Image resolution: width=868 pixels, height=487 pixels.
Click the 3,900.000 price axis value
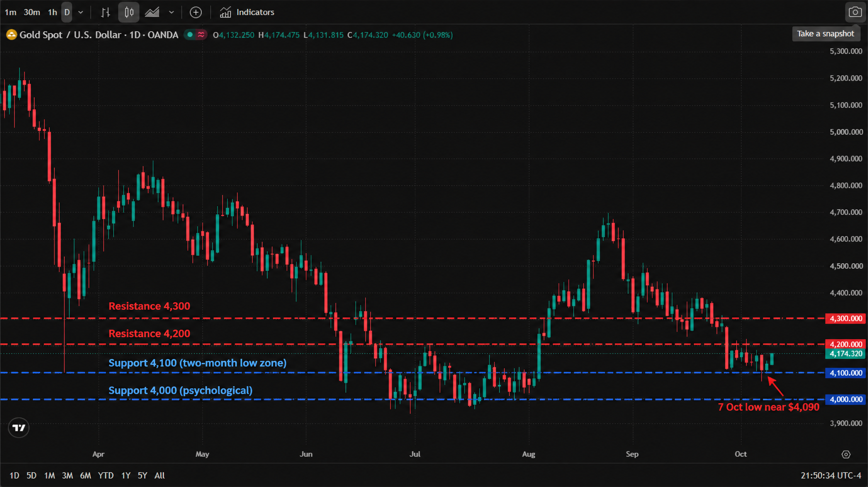[x=846, y=423]
